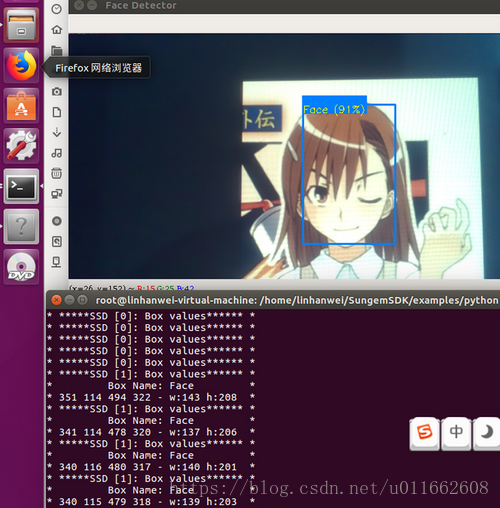Switch to the Terminal launcher icon
Image resolution: width=500 pixels, height=508 pixels.
21,186
